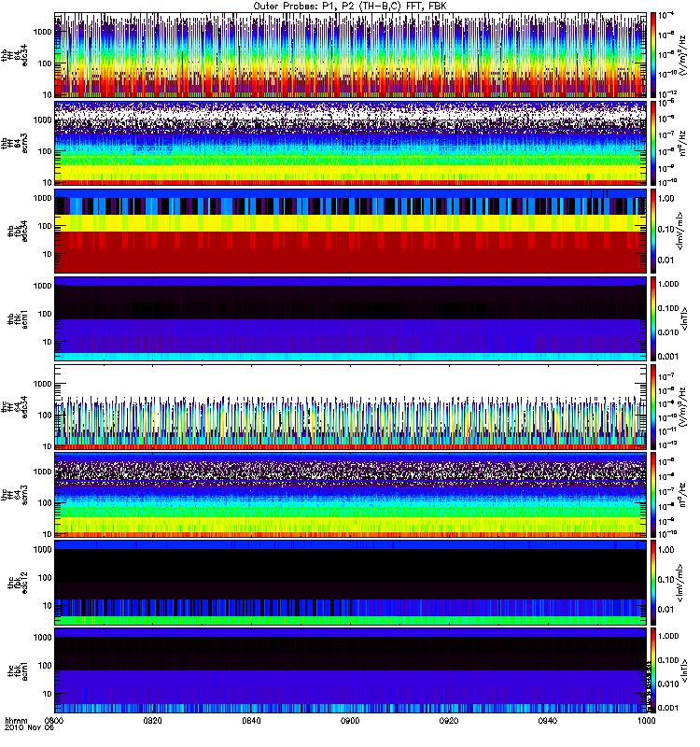Image resolution: width=700 pixels, height=747 pixels.
Task: Click the color bar of thb fff scm3 panel
Action: pos(652,143)
